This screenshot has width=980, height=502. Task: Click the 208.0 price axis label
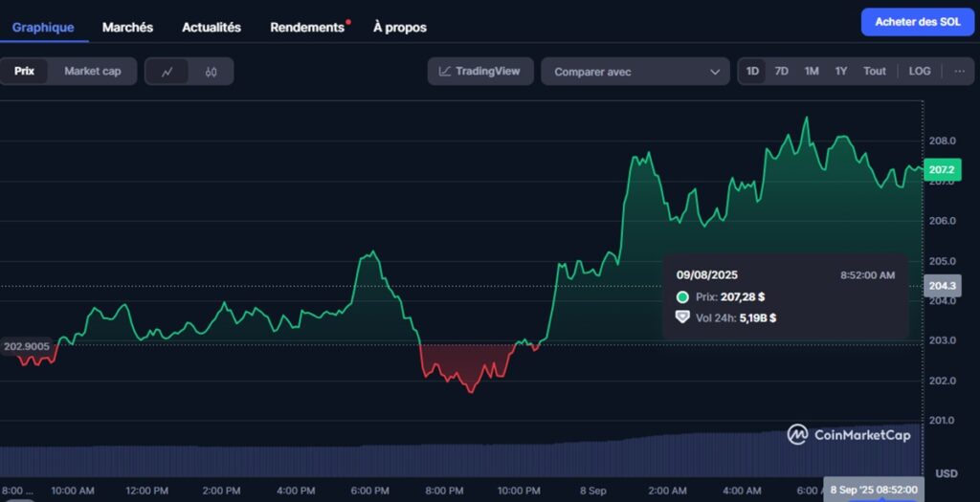click(942, 142)
